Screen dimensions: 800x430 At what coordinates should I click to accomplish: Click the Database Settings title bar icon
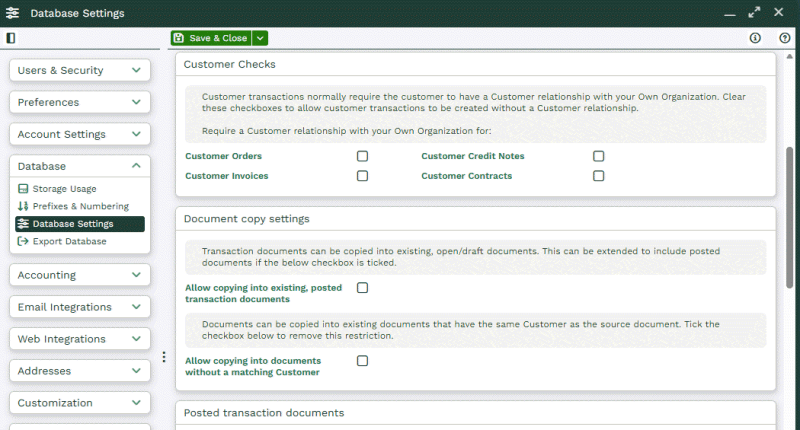coord(12,13)
